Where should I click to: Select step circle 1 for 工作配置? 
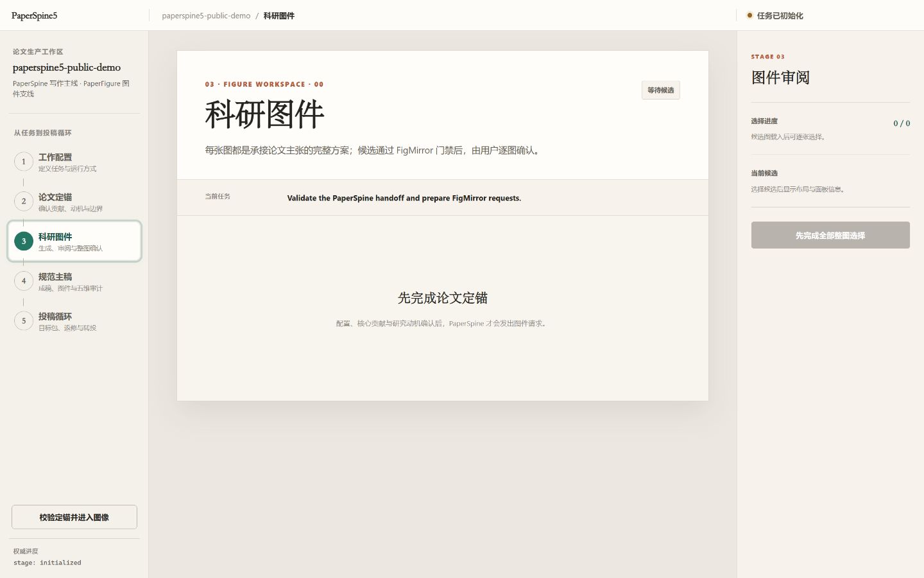click(24, 162)
